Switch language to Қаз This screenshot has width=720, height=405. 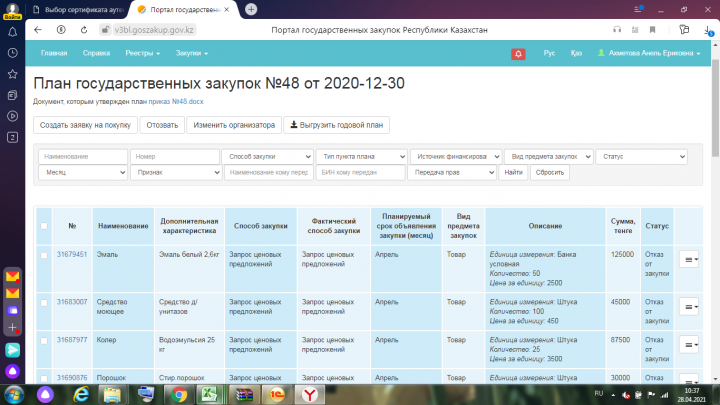coord(576,53)
